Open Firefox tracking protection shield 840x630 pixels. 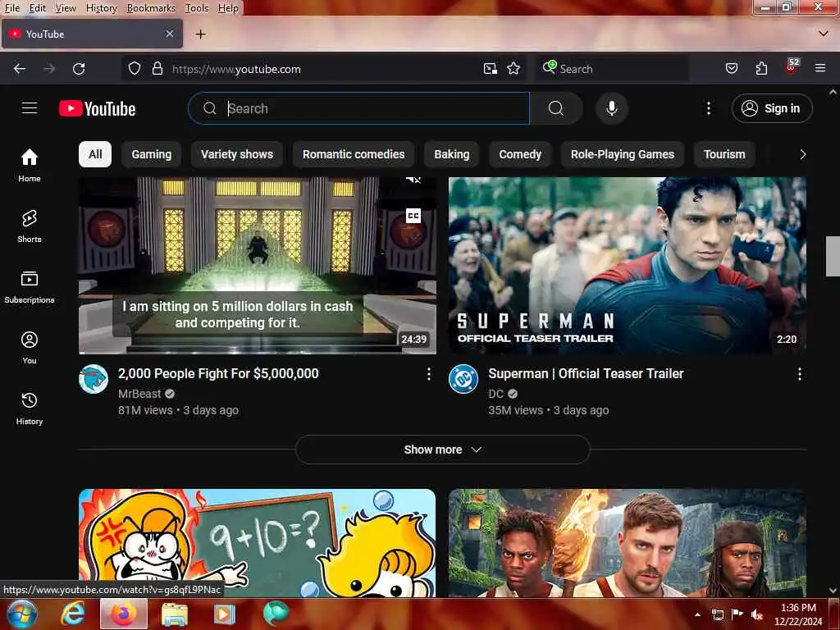point(135,69)
